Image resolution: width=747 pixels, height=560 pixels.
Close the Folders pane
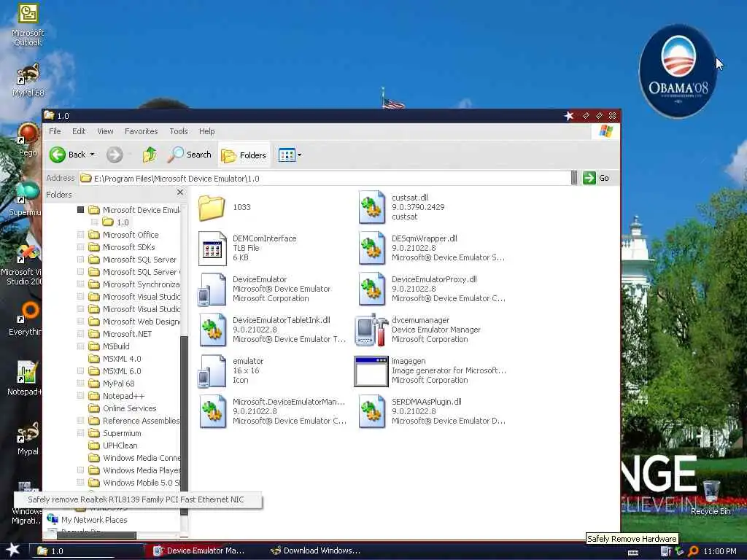[180, 192]
